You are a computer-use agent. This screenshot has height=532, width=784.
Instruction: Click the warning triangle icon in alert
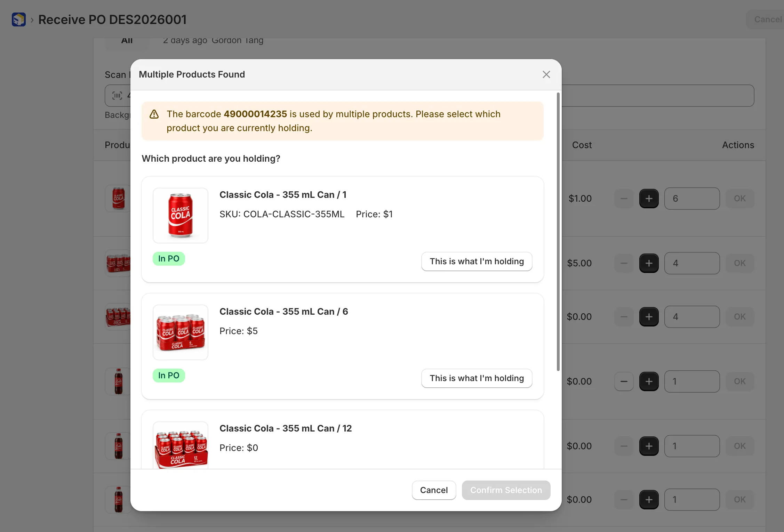[x=154, y=114]
